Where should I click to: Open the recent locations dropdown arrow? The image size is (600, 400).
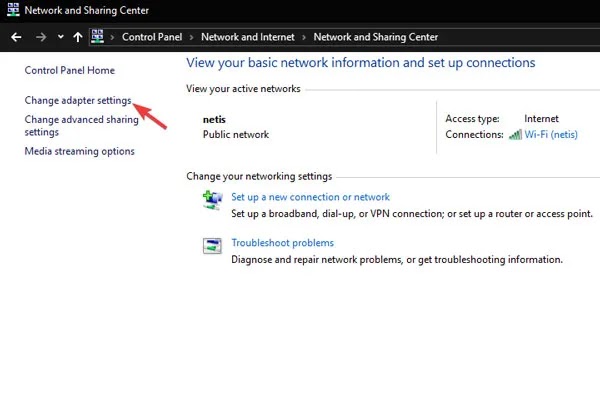tap(60, 37)
